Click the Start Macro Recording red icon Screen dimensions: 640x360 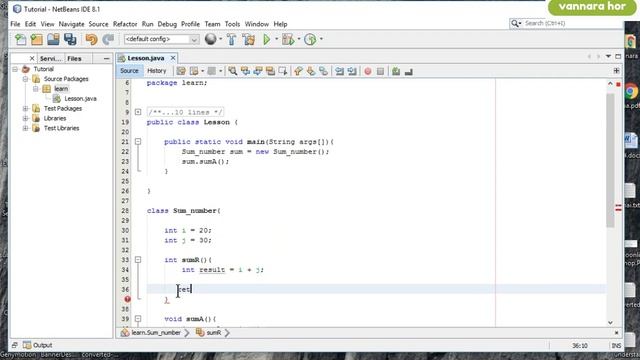(368, 71)
